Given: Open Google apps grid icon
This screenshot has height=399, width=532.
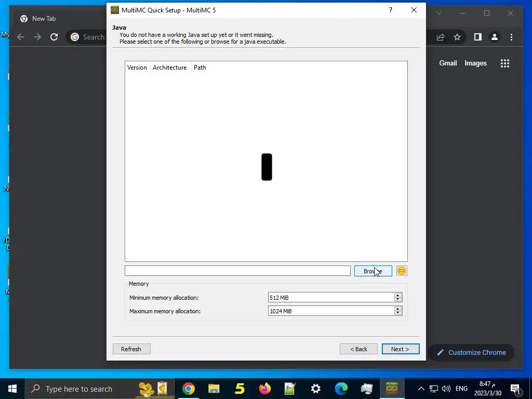Looking at the screenshot, I should [x=505, y=63].
